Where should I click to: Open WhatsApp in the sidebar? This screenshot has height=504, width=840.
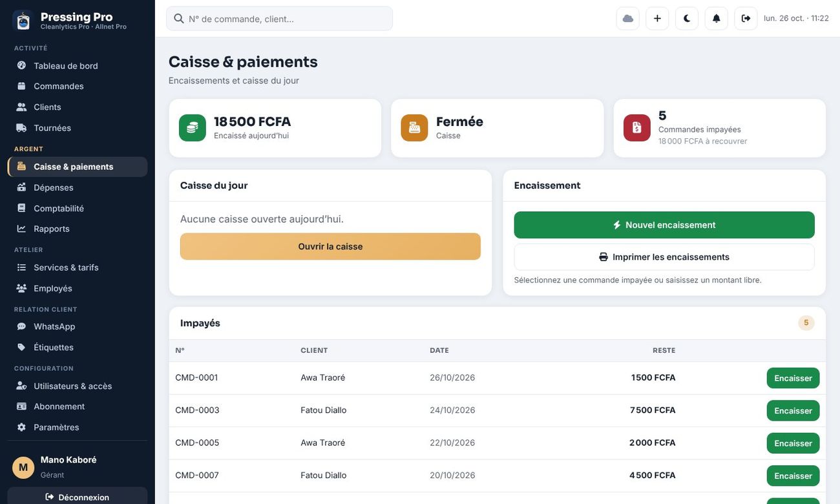[x=78, y=326]
